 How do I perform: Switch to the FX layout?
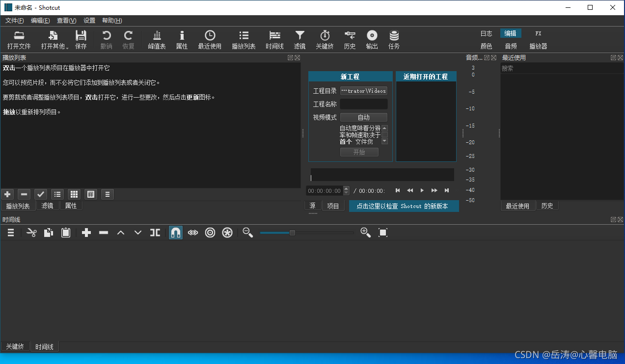point(538,33)
